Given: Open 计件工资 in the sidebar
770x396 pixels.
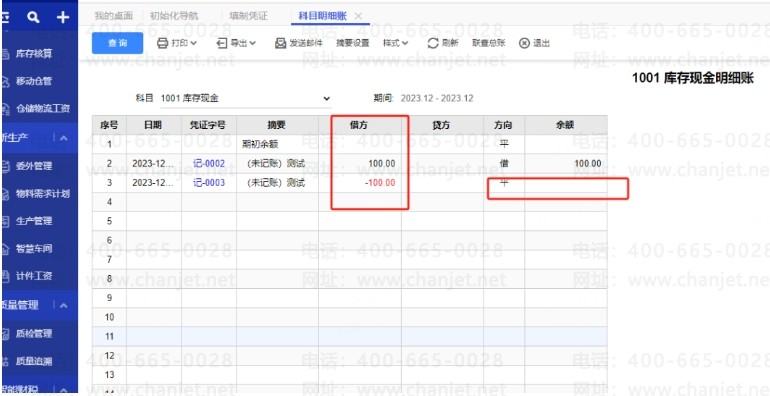Looking at the screenshot, I should pyautogui.click(x=34, y=276).
